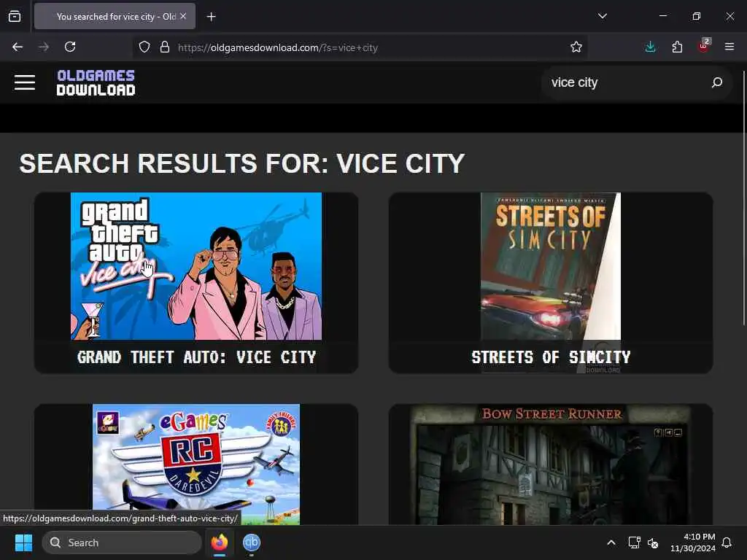Submit search using the magnifier icon
Screen dimensions: 747x560
coord(716,83)
